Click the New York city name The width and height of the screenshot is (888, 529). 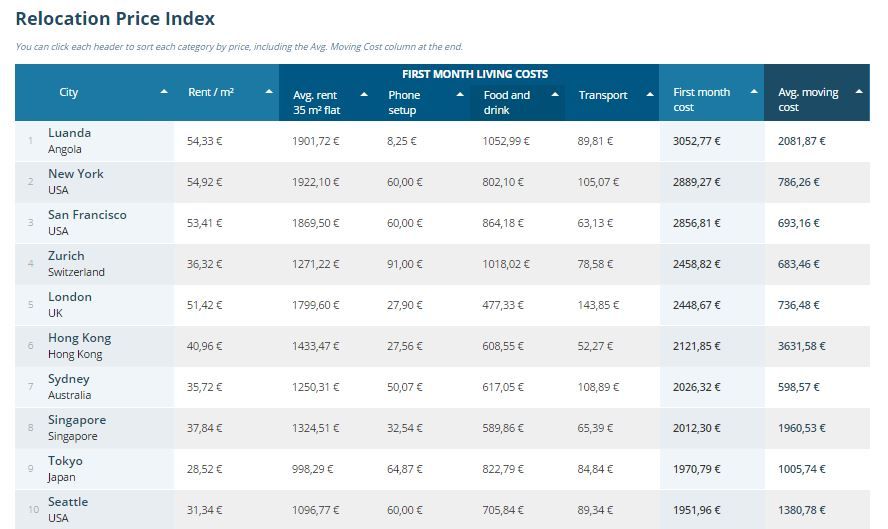click(x=76, y=174)
